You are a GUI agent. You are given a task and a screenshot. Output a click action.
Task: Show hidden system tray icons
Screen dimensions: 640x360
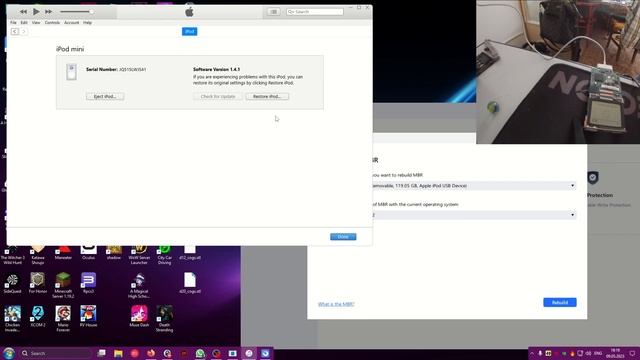pyautogui.click(x=532, y=353)
